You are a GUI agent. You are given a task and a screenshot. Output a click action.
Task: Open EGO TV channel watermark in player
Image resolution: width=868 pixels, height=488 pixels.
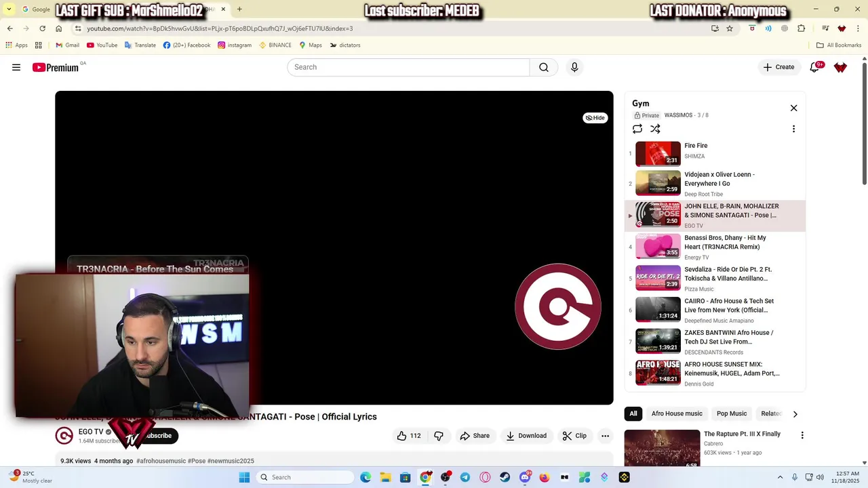(557, 306)
